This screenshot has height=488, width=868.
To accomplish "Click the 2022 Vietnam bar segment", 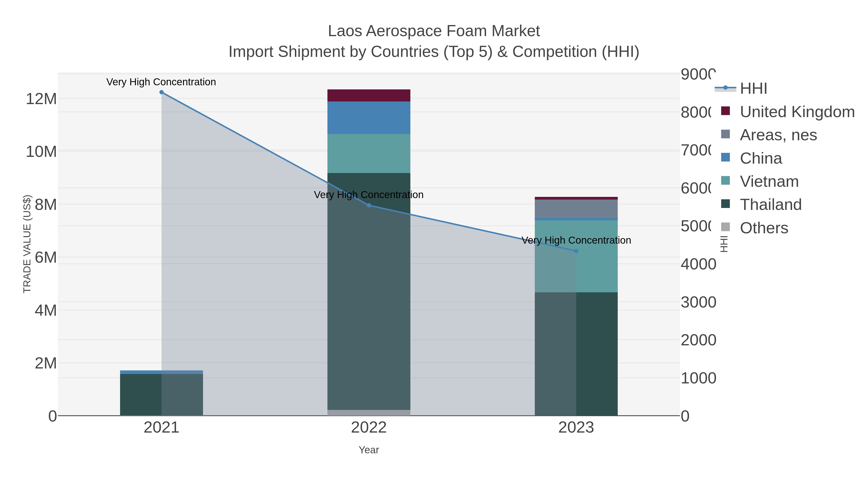I will (x=369, y=154).
